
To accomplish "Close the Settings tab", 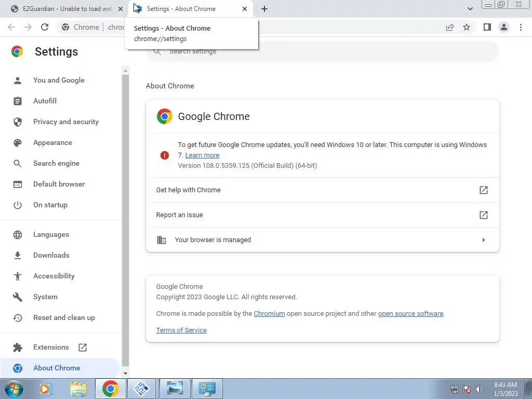I will click(245, 9).
